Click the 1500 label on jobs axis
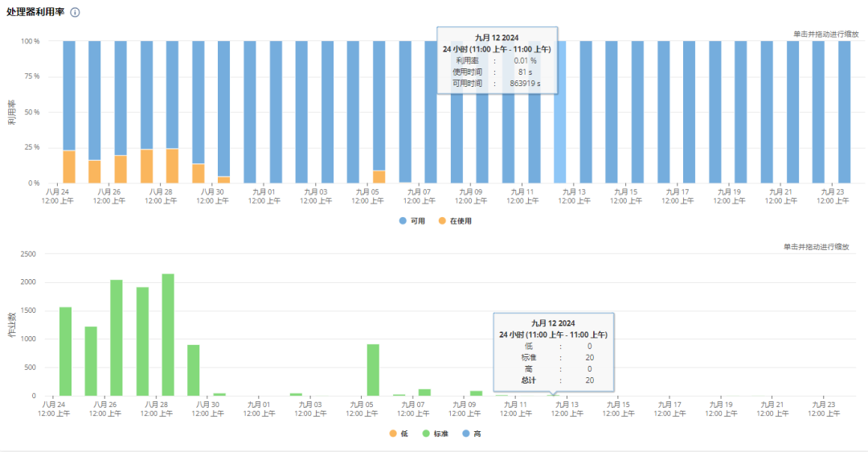The height and width of the screenshot is (452, 868). point(27,310)
